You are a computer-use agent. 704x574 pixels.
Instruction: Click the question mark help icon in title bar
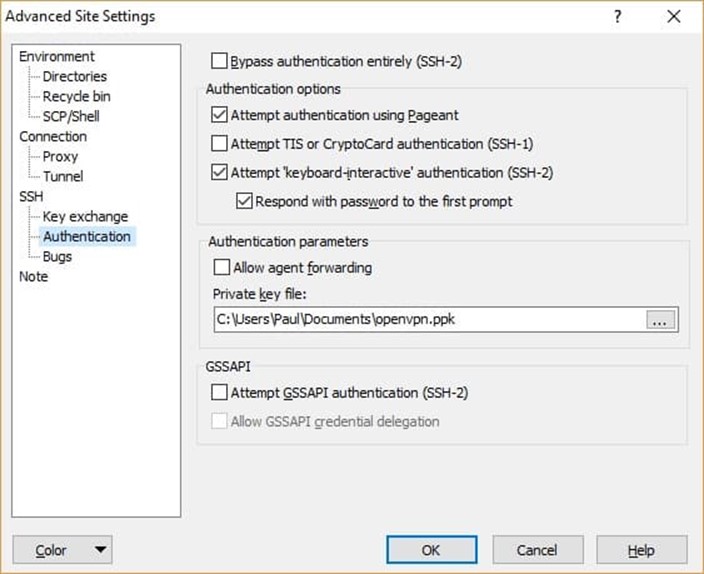click(x=618, y=17)
